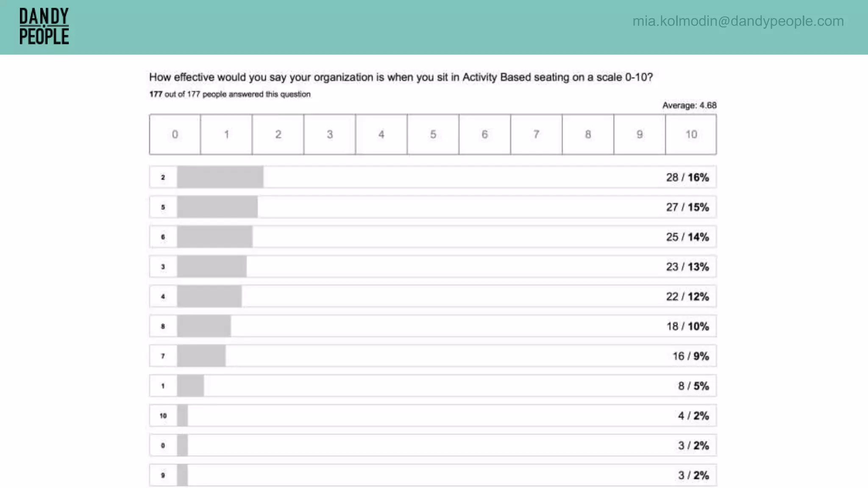Click the bar for answer 8
868x488 pixels.
(204, 326)
